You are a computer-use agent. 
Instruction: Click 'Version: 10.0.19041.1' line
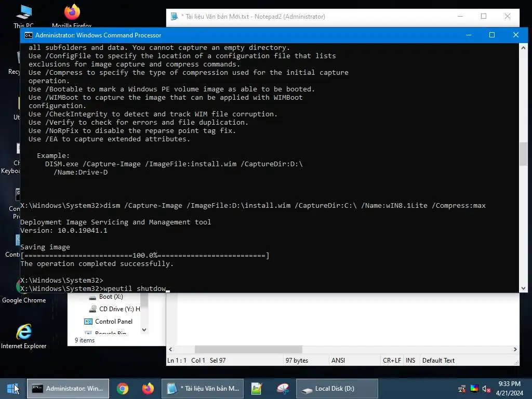click(x=64, y=230)
